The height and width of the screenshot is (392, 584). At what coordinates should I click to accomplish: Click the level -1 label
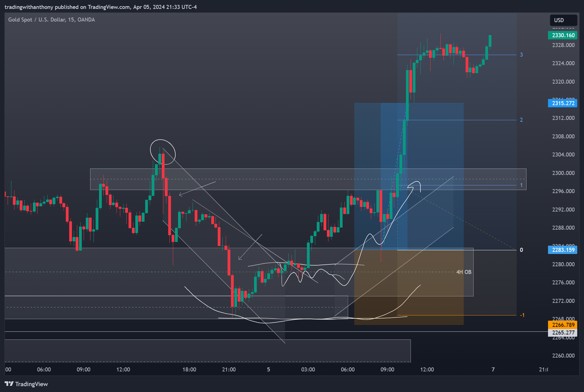coord(522,315)
